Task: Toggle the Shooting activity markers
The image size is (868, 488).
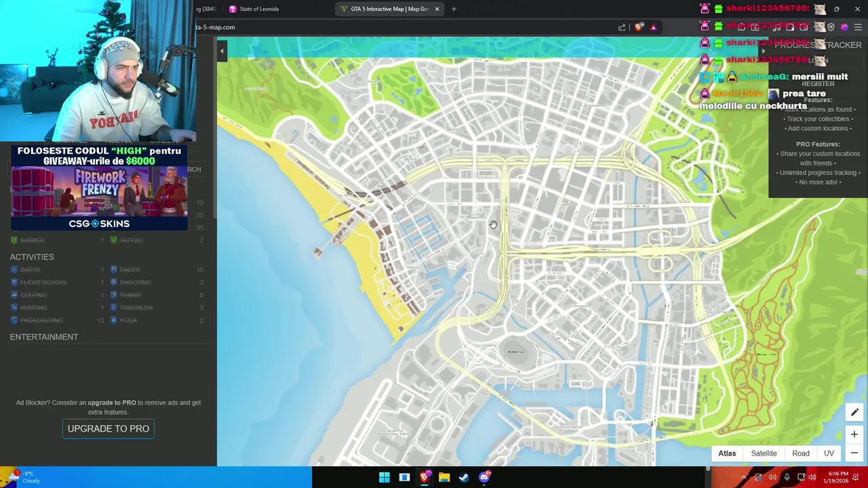Action: coord(157,282)
